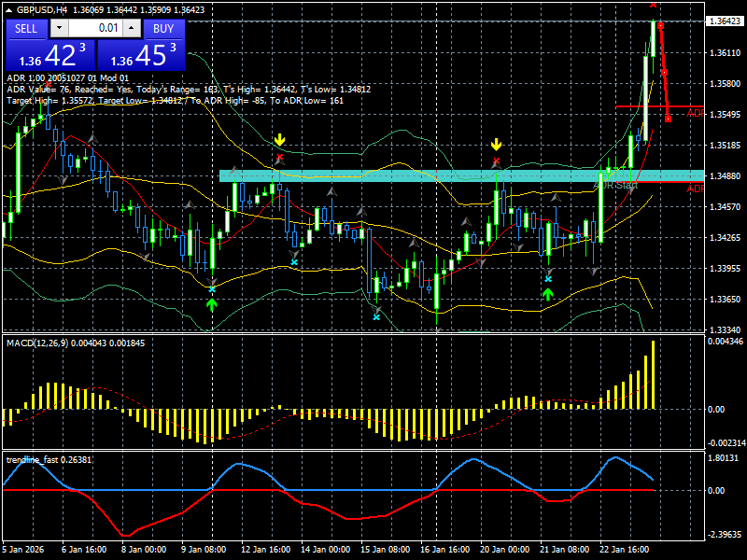The height and width of the screenshot is (560, 747).
Task: Click the 1.35495 price scale label
Action: pyautogui.click(x=726, y=114)
